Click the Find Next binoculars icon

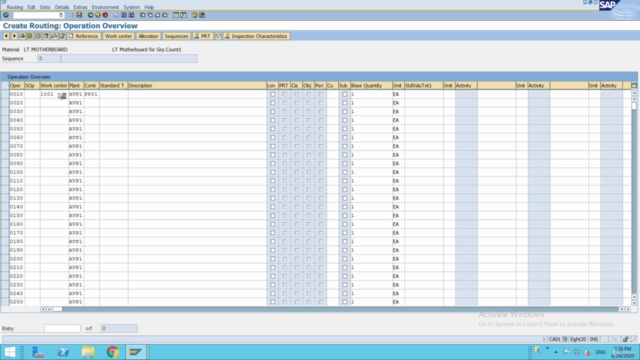(131, 15)
